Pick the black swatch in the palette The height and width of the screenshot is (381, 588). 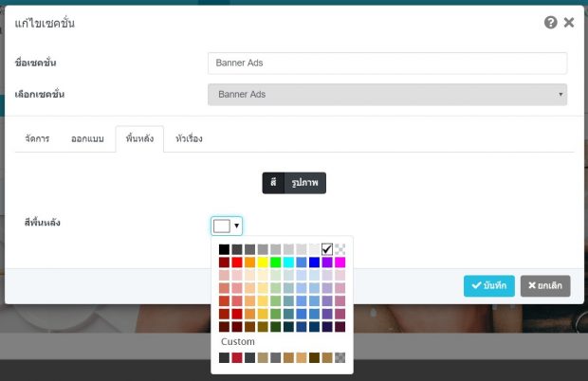[224, 249]
